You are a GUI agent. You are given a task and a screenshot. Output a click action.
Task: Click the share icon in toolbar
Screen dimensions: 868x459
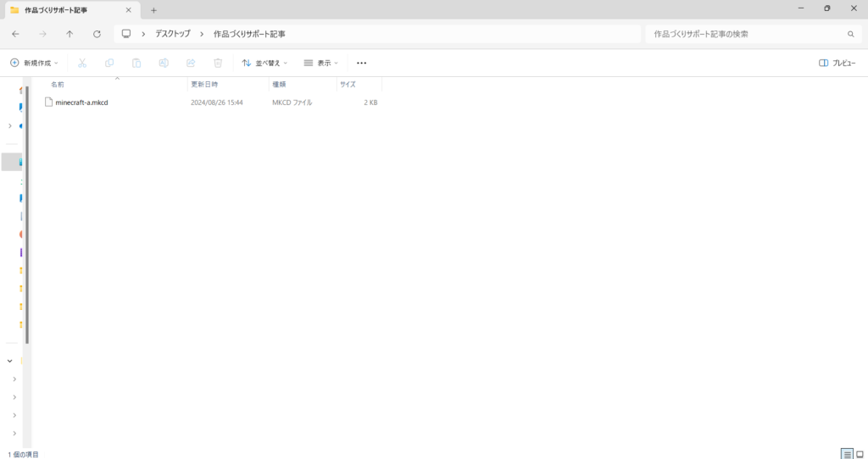pos(191,63)
